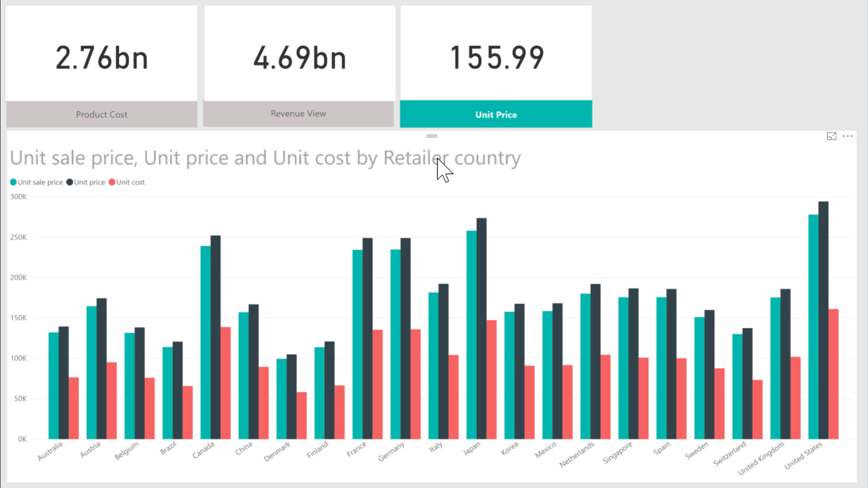
Task: Select the United States unit price bar
Action: (823, 320)
